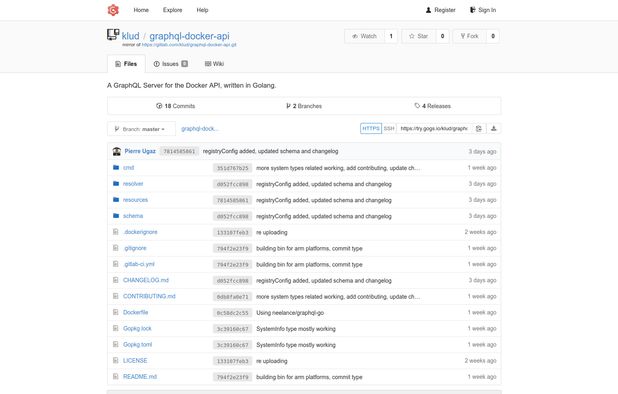
Task: Select the HTTPS clone option
Action: click(371, 128)
